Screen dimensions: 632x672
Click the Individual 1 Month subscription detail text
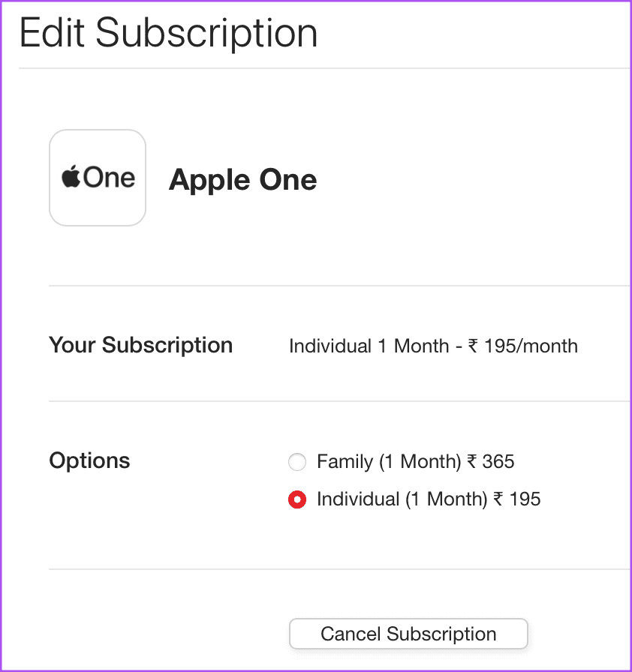tap(369, 346)
